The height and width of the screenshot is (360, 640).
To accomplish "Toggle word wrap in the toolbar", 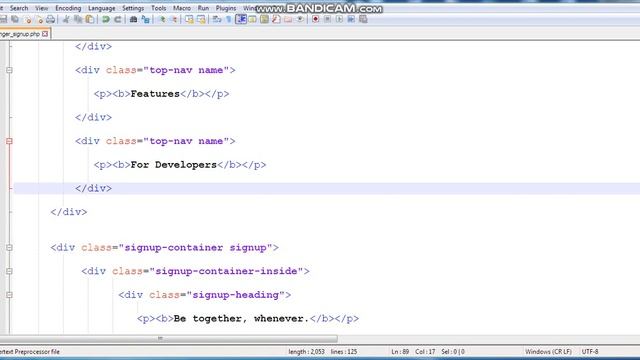I will [x=217, y=19].
